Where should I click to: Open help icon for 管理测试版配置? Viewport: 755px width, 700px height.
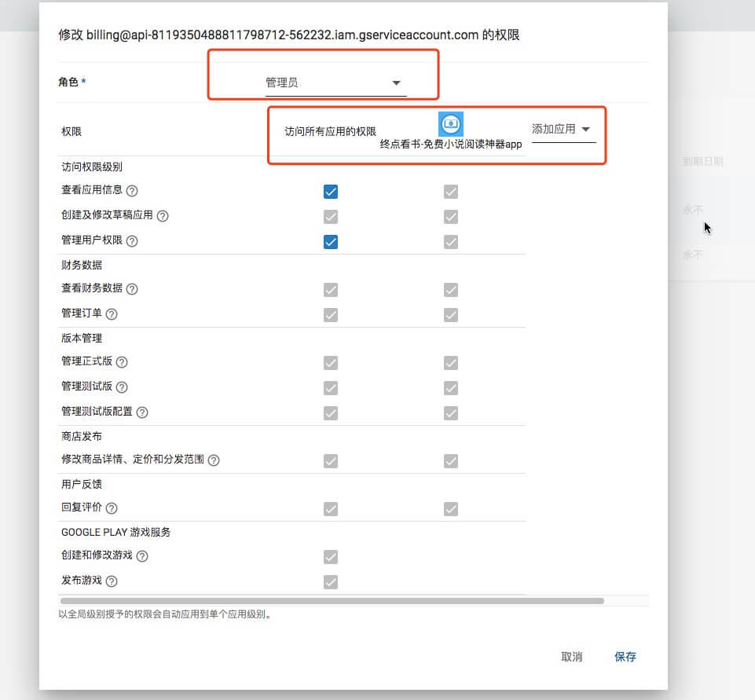[142, 412]
